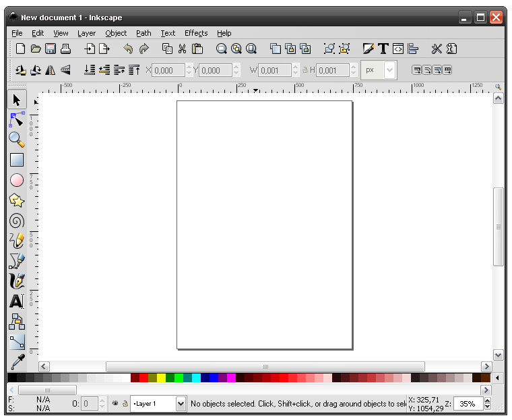
Task: Select the Connector diagram tool
Action: pyautogui.click(x=17, y=322)
